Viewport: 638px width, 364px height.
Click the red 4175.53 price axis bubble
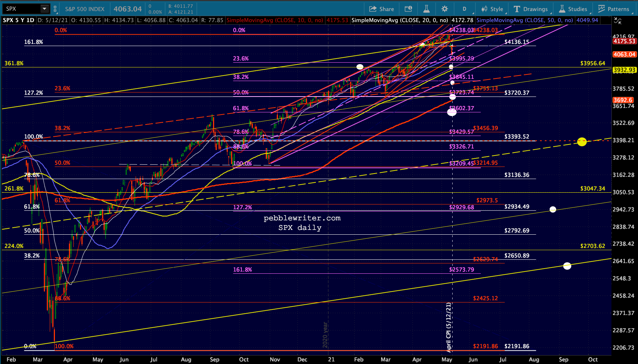(x=624, y=41)
